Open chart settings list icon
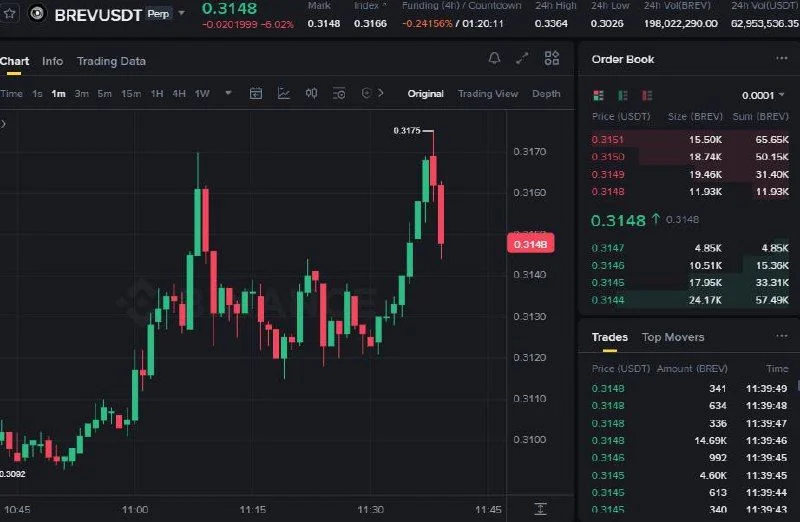The height and width of the screenshot is (522, 800). point(339,93)
